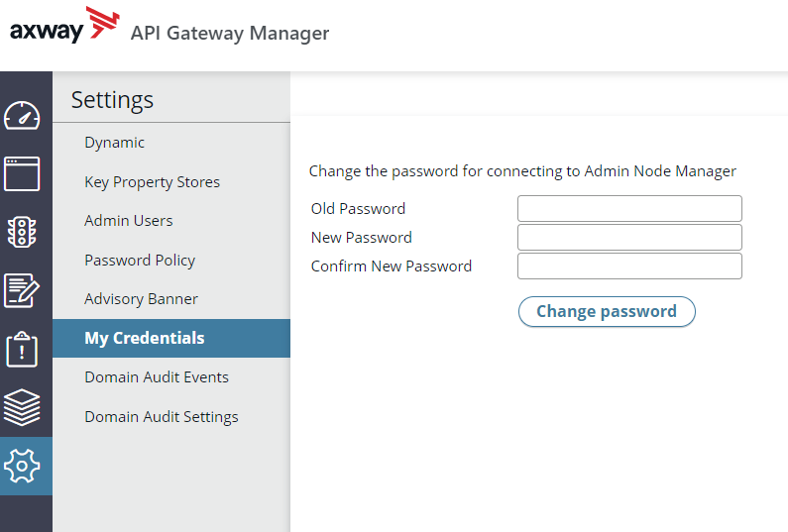Open the Dynamic settings page
The height and width of the screenshot is (532, 788).
pyautogui.click(x=114, y=143)
